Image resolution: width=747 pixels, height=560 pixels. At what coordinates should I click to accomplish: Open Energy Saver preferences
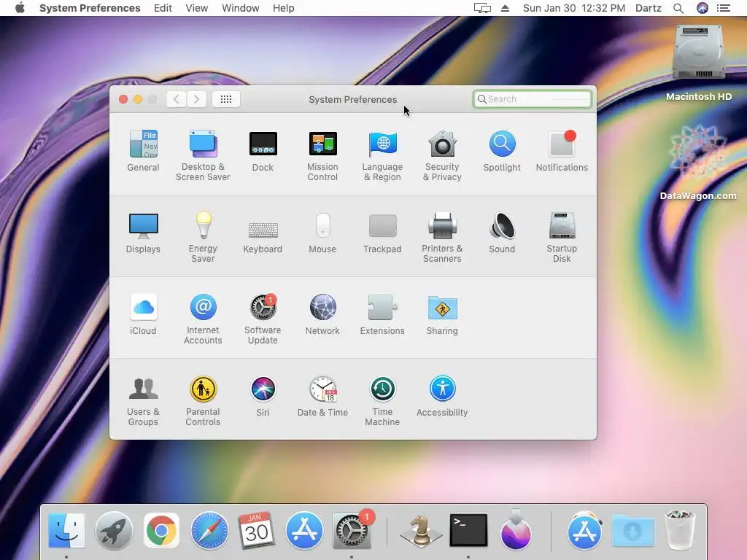click(x=203, y=237)
